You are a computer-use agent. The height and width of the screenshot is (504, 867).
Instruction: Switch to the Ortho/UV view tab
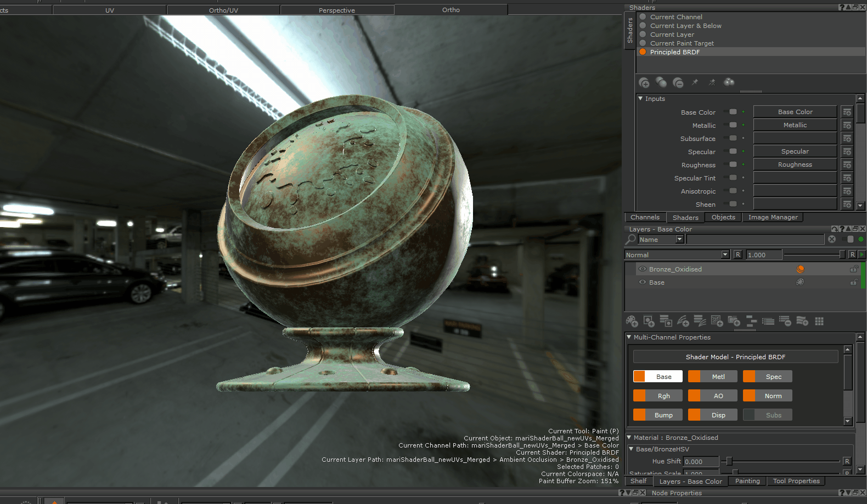tap(223, 10)
